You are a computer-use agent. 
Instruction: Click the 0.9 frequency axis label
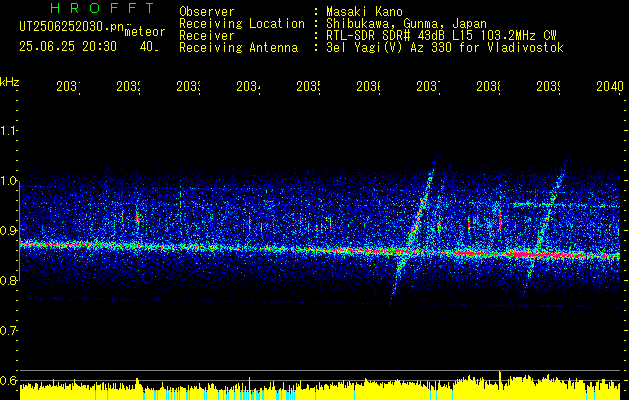[x=8, y=230]
